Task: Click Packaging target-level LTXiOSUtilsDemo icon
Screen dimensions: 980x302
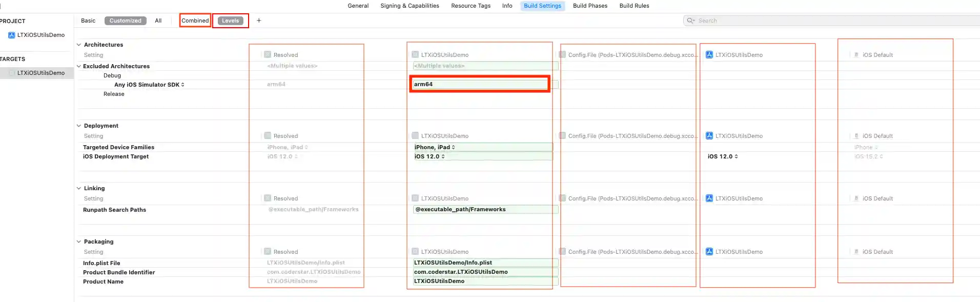Action: click(415, 252)
